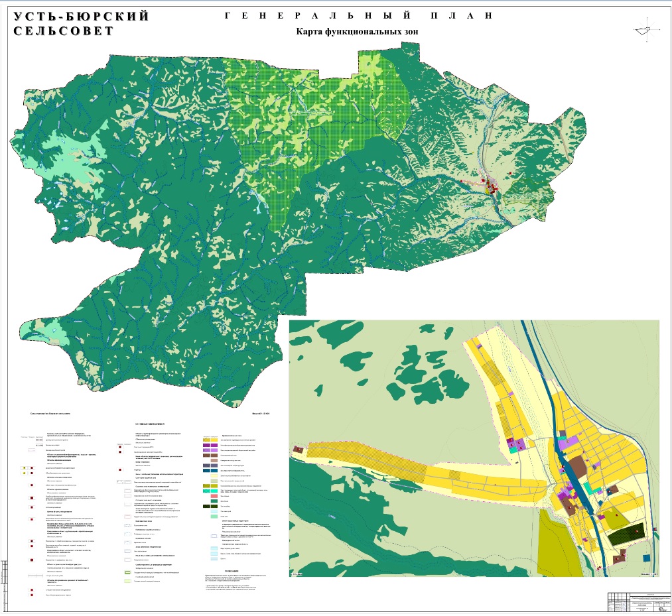Viewport: 672px width, 616px height.
Task: Click the 'УСТЬ-БЮРСКИЙ СЕЛЬСОВЕТ' title text
Action: 82,24
